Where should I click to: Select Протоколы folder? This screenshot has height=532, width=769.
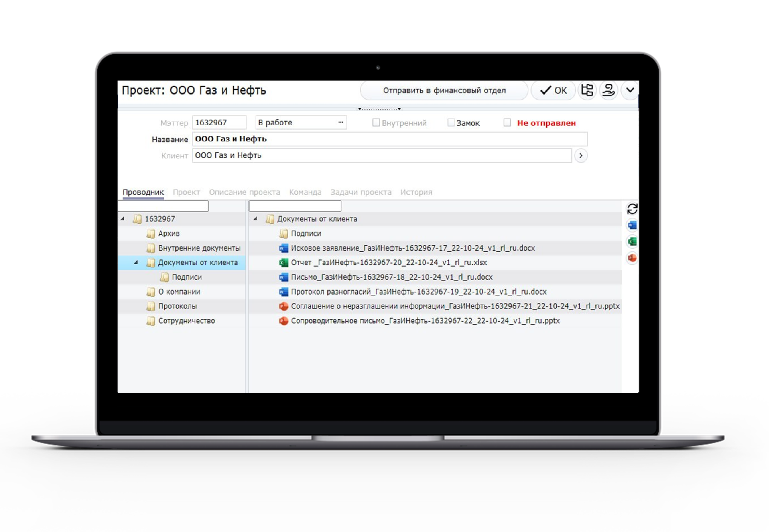[177, 306]
